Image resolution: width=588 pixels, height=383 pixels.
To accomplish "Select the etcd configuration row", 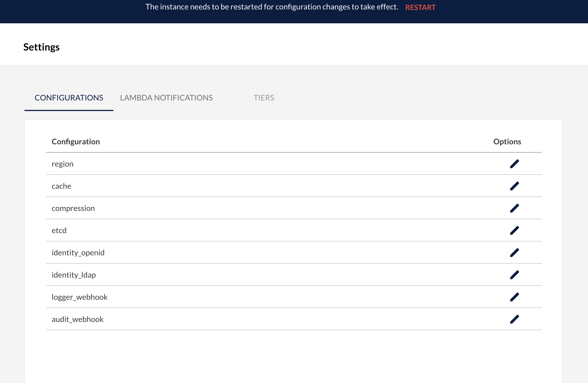I will pyautogui.click(x=59, y=230).
